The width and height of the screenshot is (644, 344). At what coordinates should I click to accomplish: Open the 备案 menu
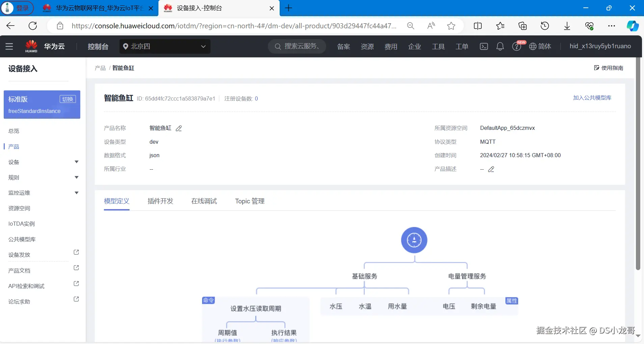click(343, 47)
